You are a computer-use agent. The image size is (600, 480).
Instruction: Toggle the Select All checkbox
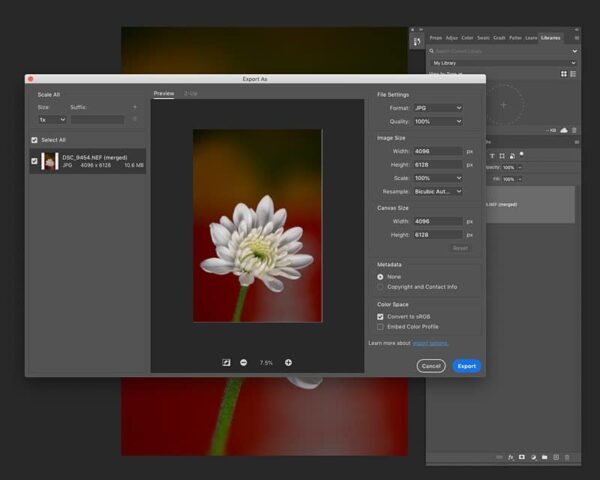coord(34,140)
